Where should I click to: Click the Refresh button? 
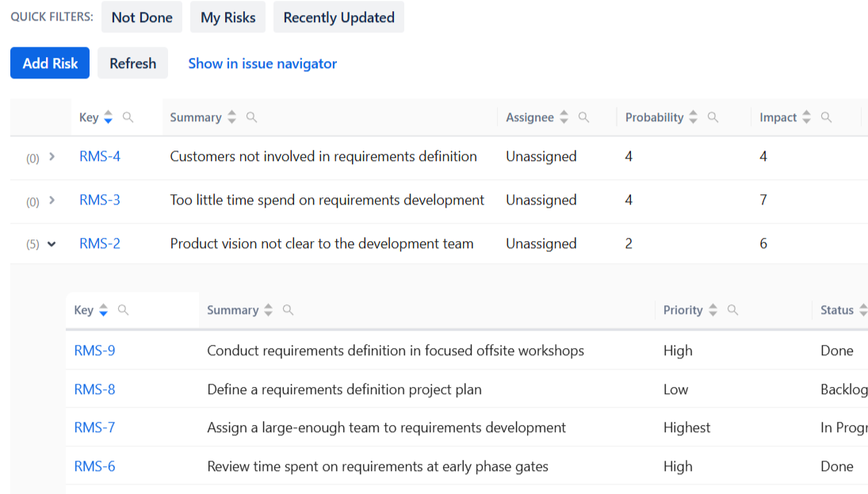132,63
